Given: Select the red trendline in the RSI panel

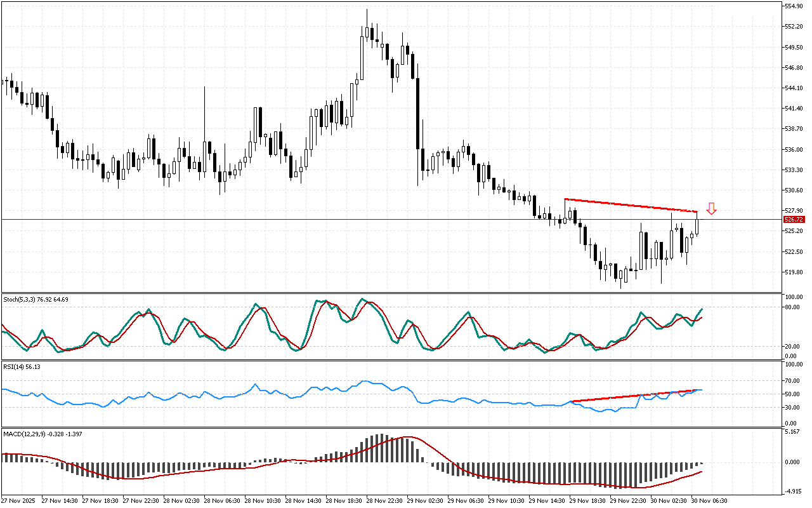Looking at the screenshot, I should (634, 396).
